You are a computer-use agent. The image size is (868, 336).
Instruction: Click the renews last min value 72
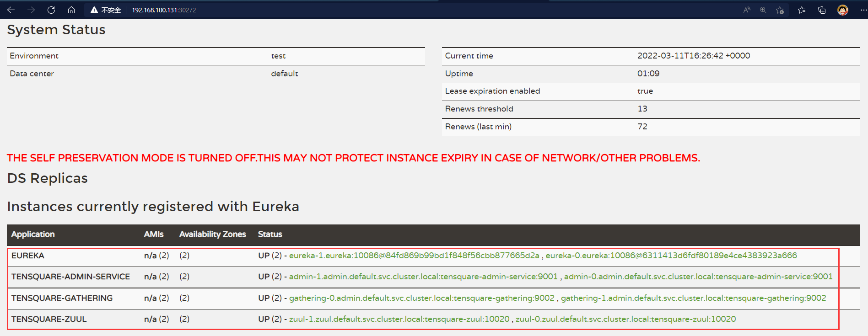click(642, 127)
